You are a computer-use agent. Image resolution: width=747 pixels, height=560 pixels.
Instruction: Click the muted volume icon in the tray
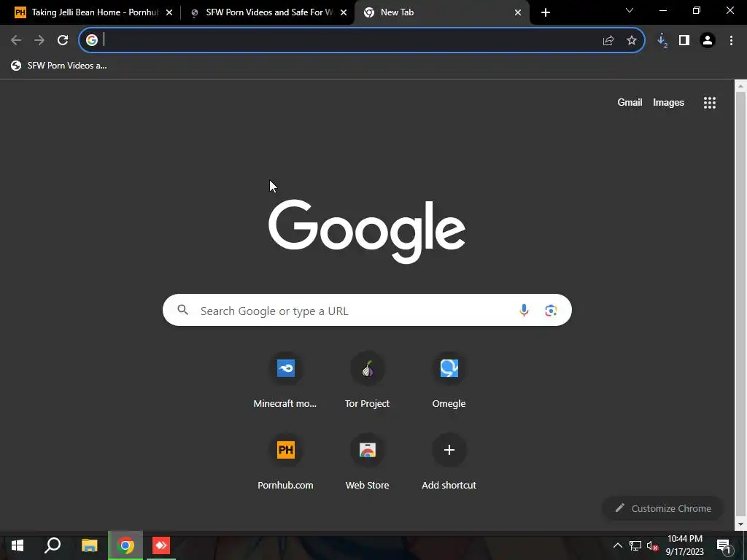[x=653, y=545]
